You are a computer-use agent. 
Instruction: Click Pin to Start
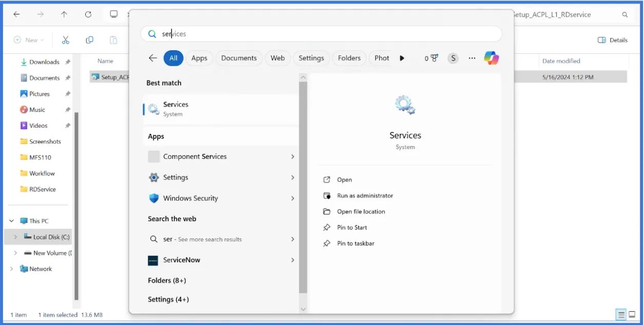352,228
